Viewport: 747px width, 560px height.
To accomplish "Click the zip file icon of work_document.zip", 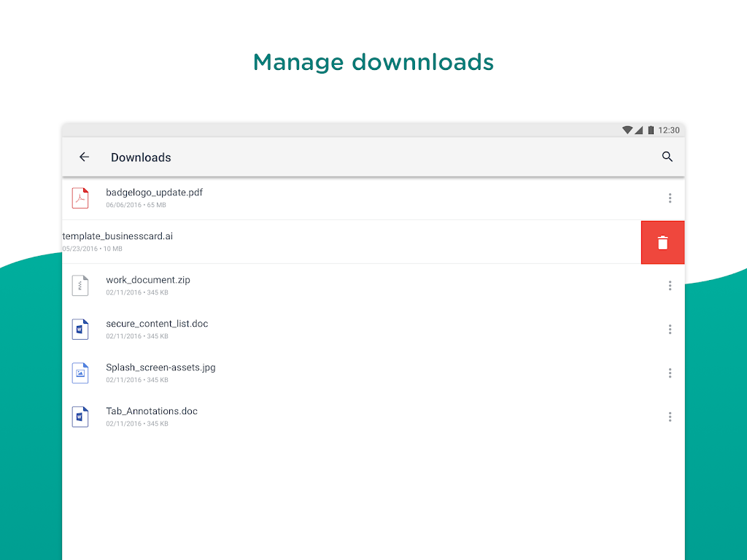I will [x=80, y=286].
